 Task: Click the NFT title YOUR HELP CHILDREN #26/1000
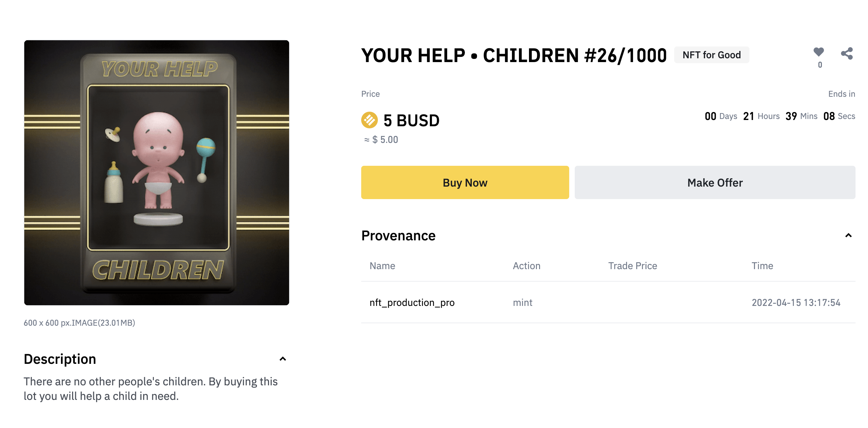(514, 55)
